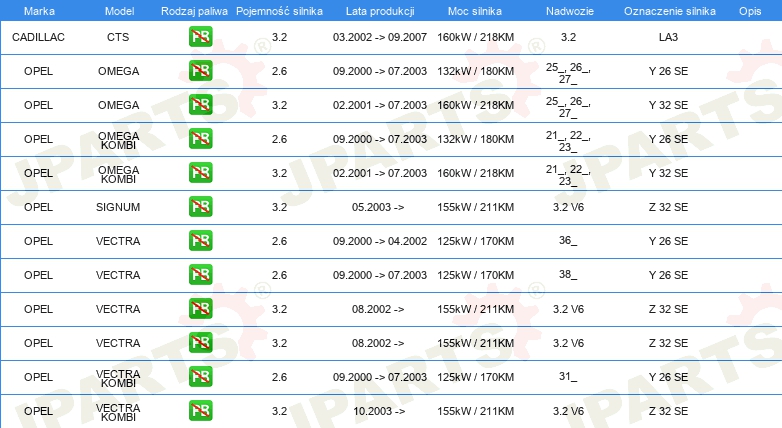Click the fuel icon in the VECTRA 38_ row
The width and height of the screenshot is (782, 428).
(200, 274)
